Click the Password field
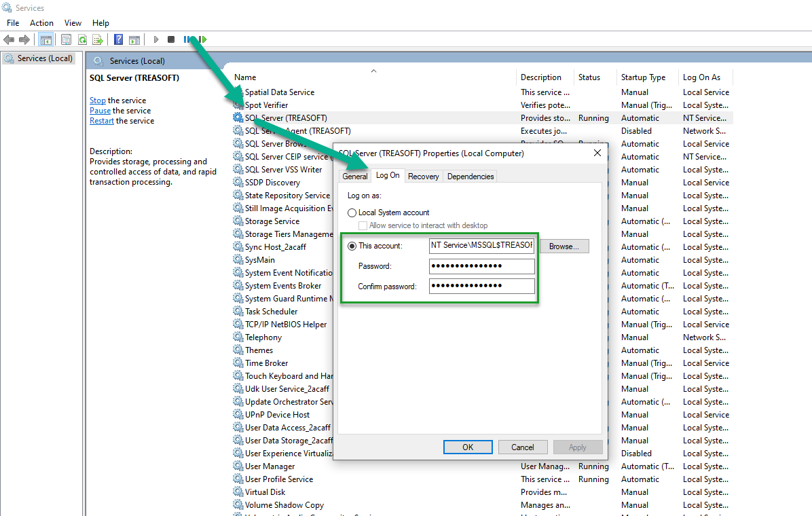 click(x=481, y=266)
